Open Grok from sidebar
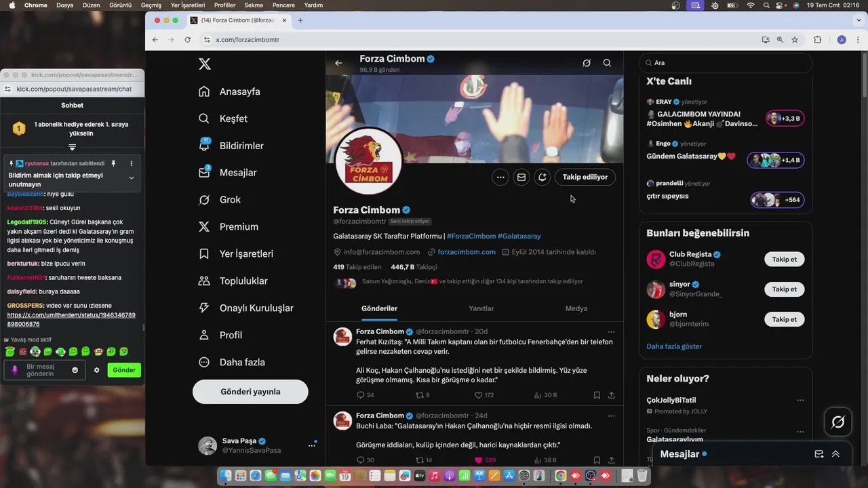The image size is (868, 488). click(x=220, y=200)
